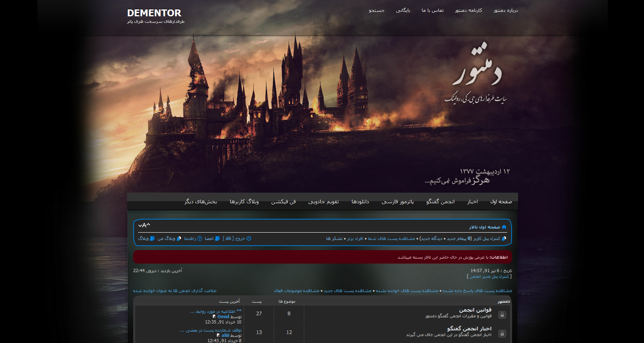Open 'اعضا' members link

point(209,238)
